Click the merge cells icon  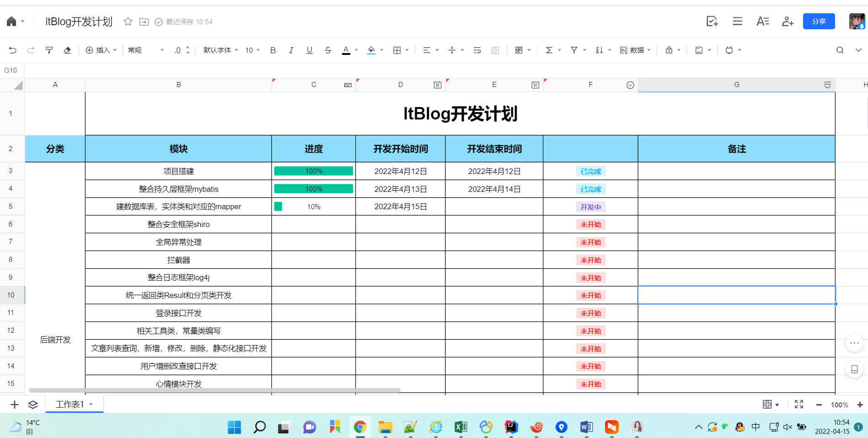[x=495, y=50]
